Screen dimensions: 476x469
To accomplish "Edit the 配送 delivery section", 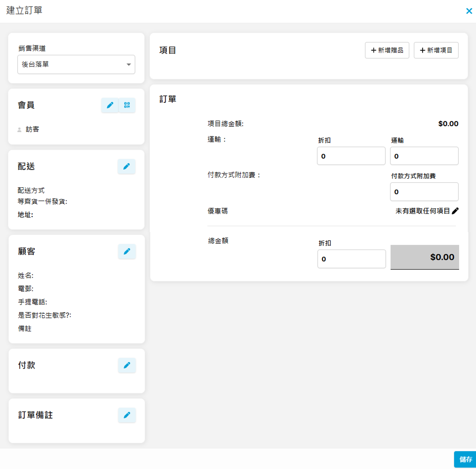I will 126,166.
